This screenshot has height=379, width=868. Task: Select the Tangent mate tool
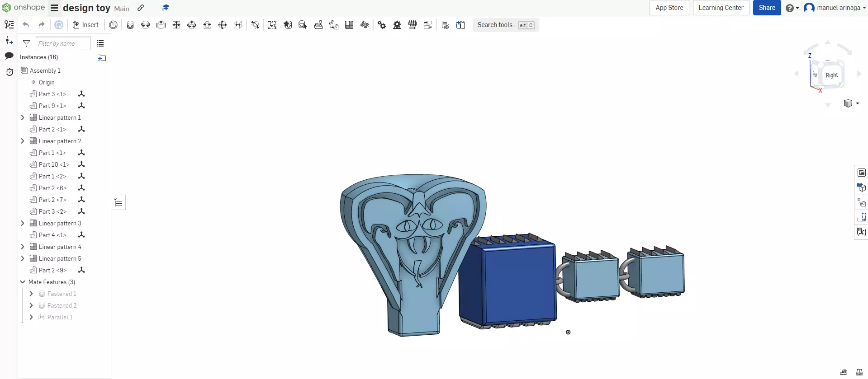coord(255,25)
